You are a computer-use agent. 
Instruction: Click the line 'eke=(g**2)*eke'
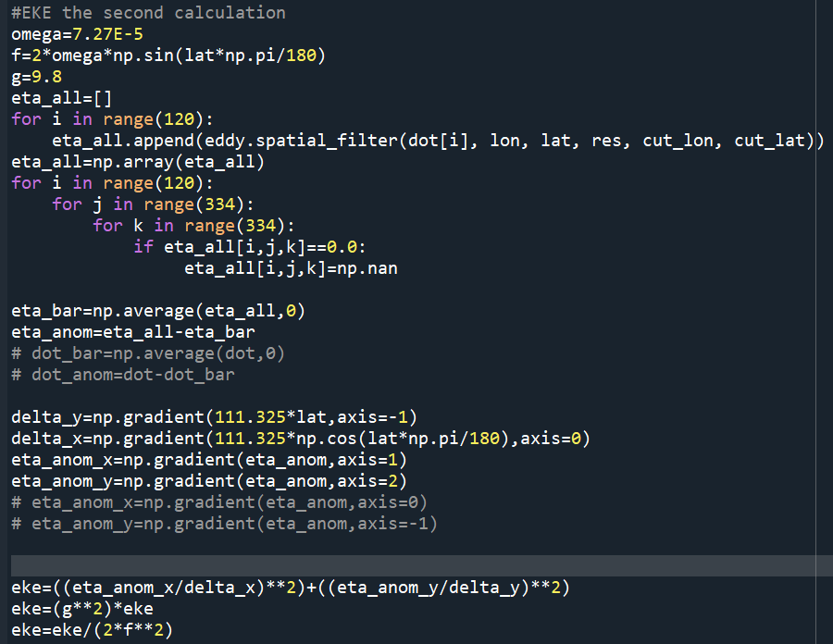pos(82,609)
